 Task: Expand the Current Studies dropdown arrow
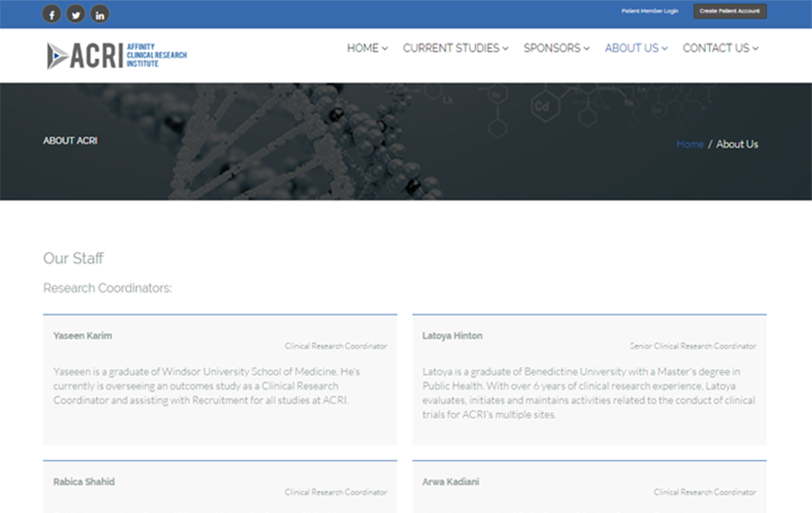(505, 48)
